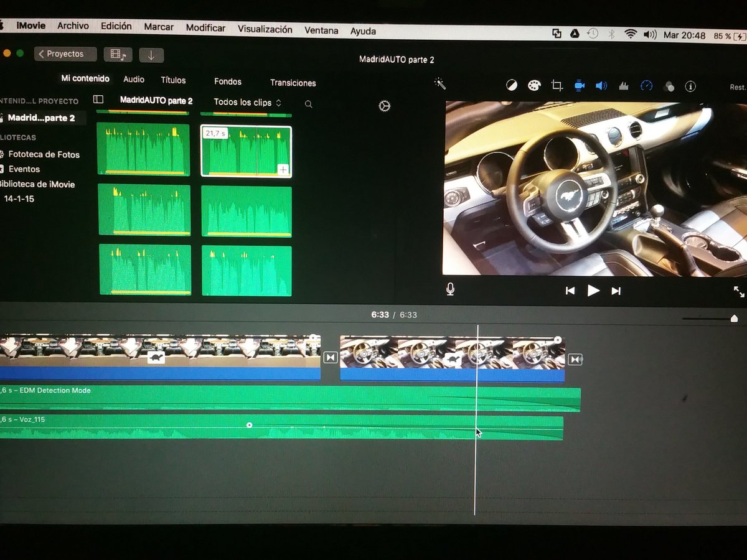
Task: Open clip filter and audio effects
Action: [669, 86]
